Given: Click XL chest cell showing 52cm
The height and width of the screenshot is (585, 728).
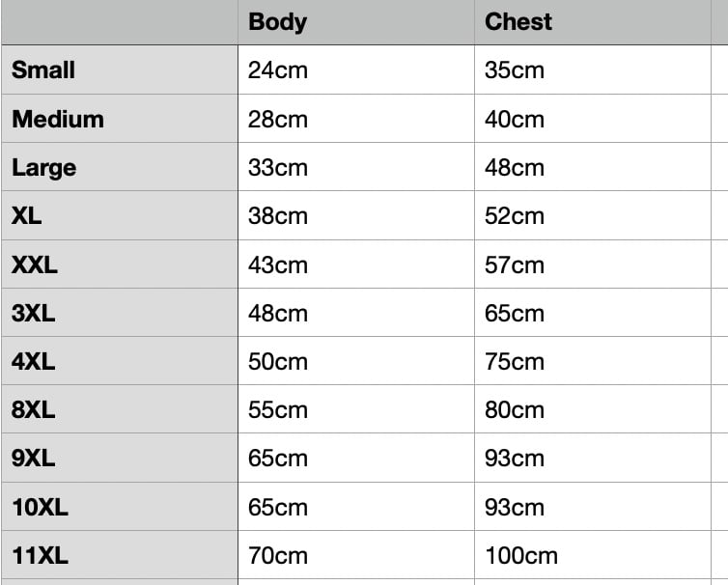Looking at the screenshot, I should (x=592, y=216).
